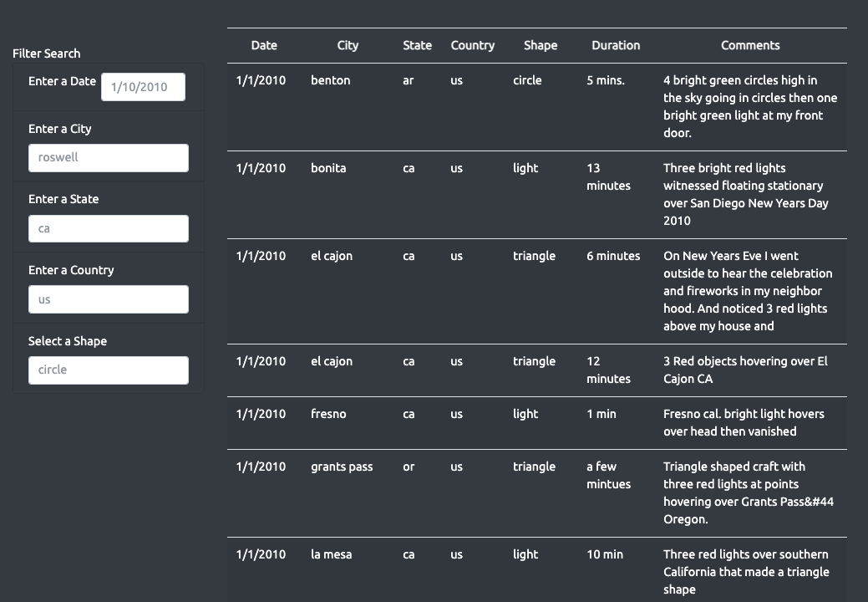Click the Enter a State label
This screenshot has height=602, width=868.
[x=63, y=199]
